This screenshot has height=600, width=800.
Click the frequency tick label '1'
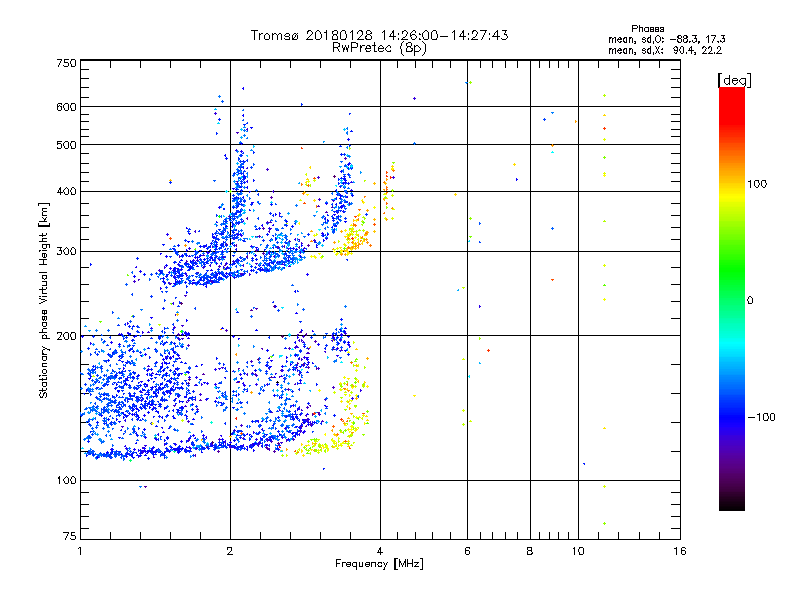point(80,551)
